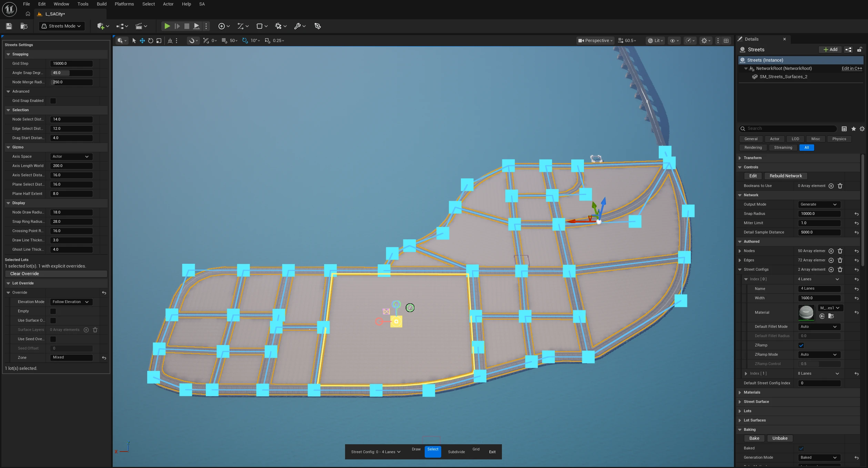Click the Stop simulation button
Image resolution: width=868 pixels, height=468 pixels.
186,26
